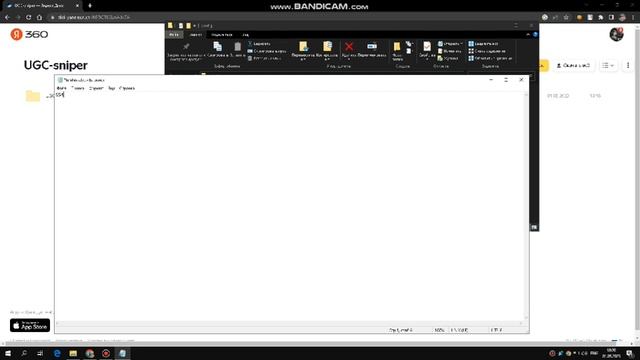
Task: Close the UGC-sniper browser tab
Action: point(77,6)
